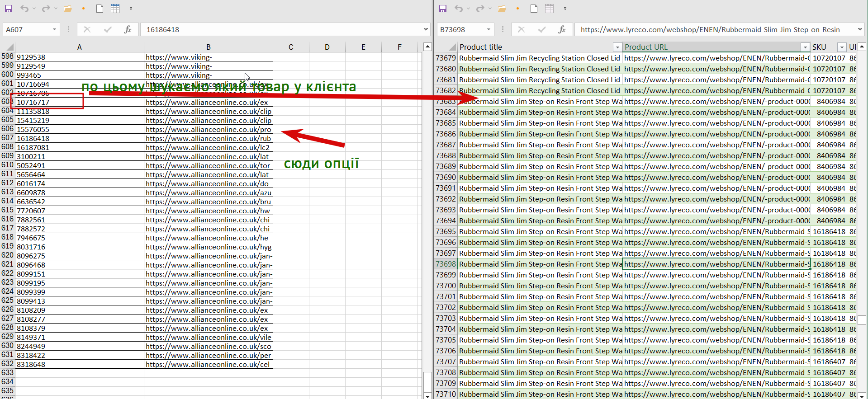This screenshot has width=868, height=399.
Task: Save the right workbook via Save icon
Action: click(x=443, y=9)
